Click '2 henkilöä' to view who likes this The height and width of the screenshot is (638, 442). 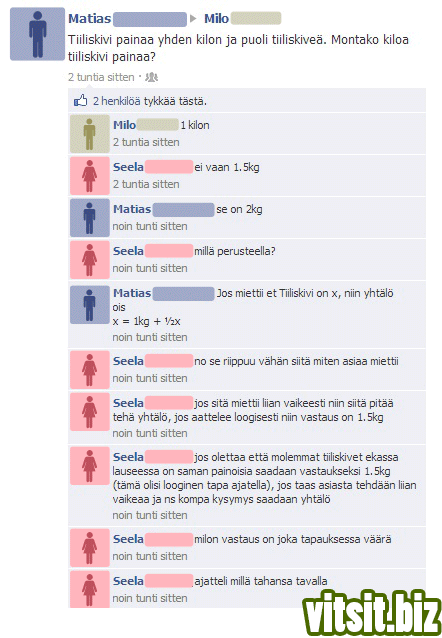tap(117, 101)
